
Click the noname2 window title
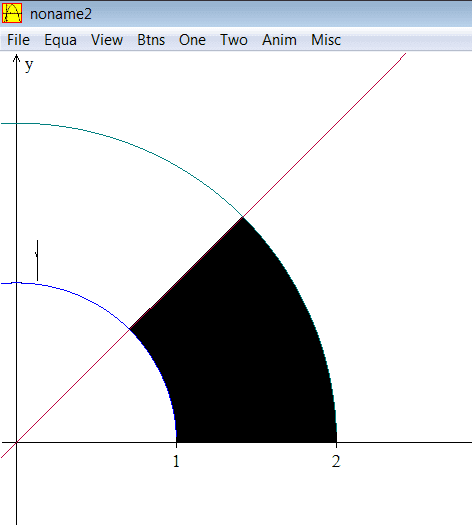[61, 14]
